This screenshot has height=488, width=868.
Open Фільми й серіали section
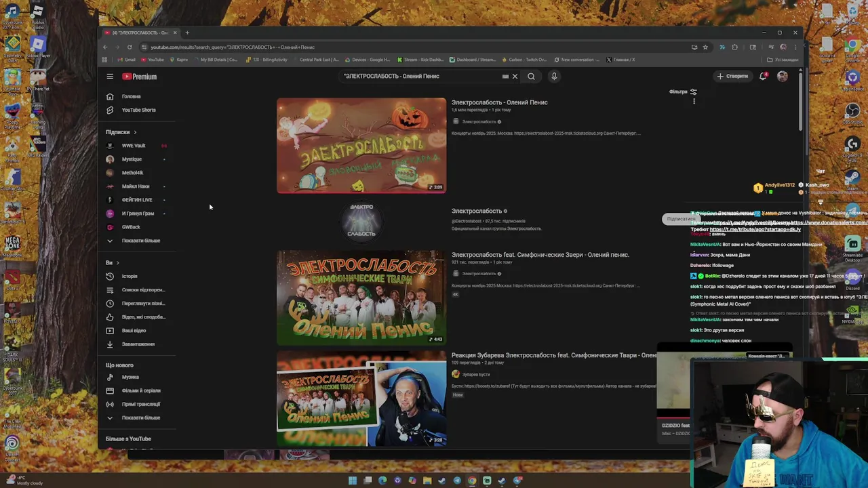141,390
